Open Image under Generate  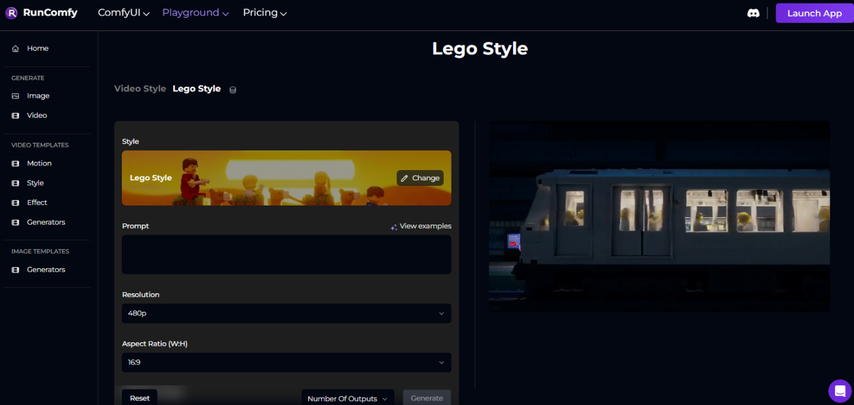[x=38, y=96]
